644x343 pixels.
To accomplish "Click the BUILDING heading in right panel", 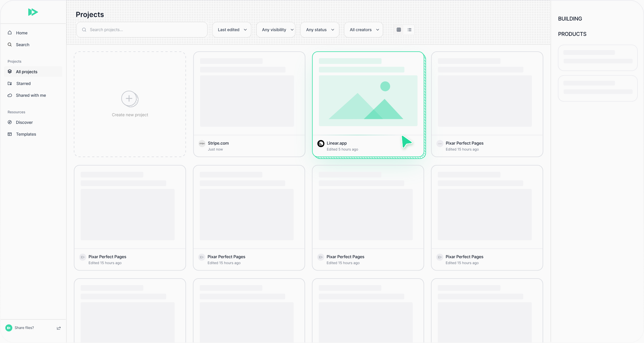I will 570,19.
